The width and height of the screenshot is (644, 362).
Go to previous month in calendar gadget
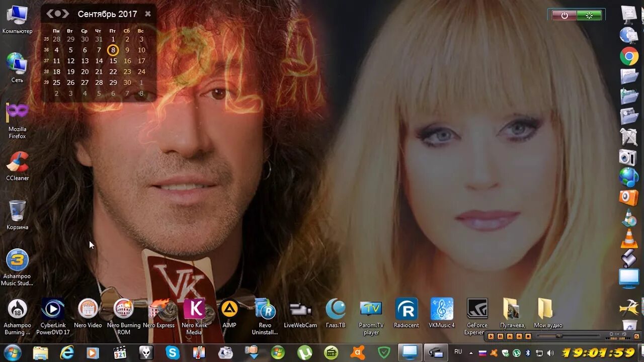[x=50, y=14]
